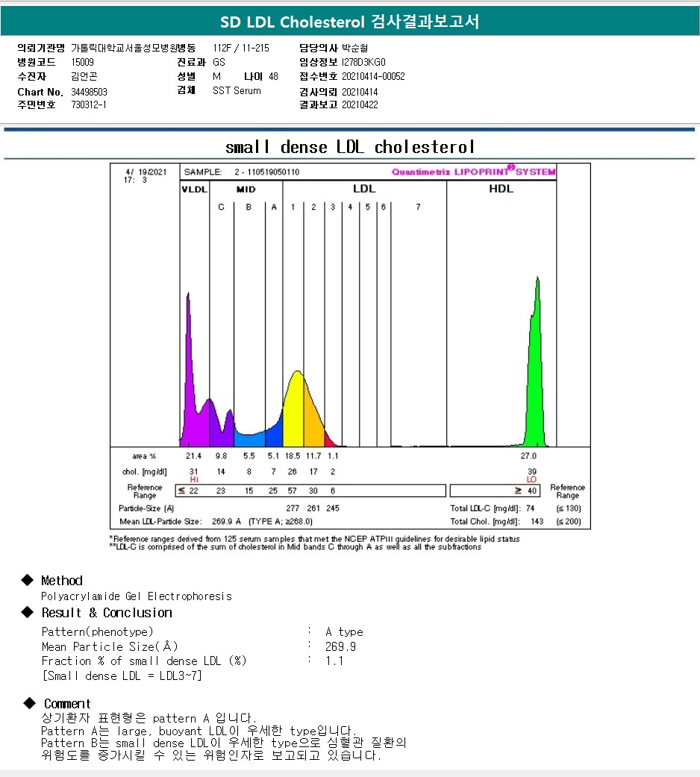
Task: Click the 'MID' column header
Action: coord(246,190)
